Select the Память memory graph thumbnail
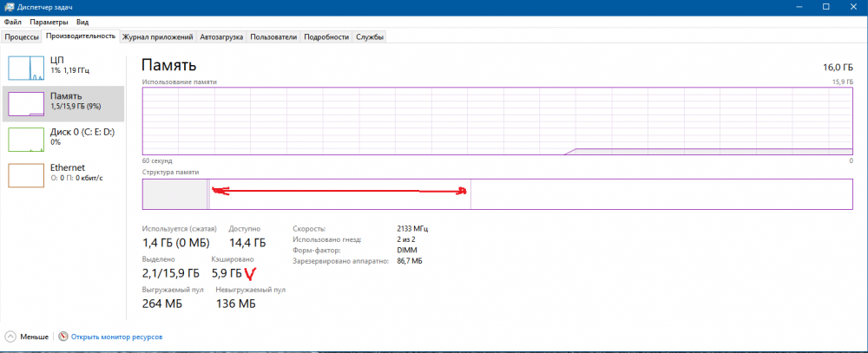 tap(26, 103)
